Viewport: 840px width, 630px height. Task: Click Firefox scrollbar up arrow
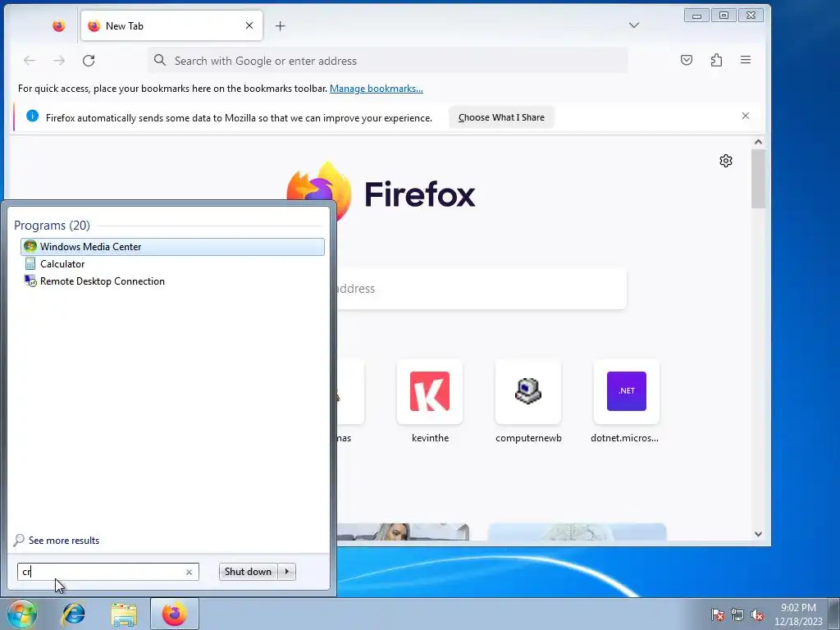758,142
